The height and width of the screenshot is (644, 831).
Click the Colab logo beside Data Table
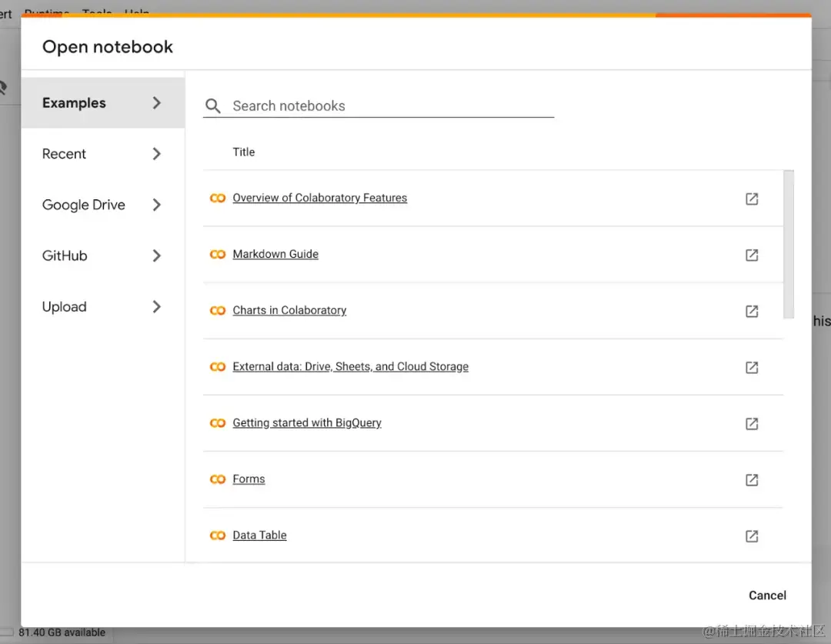[x=218, y=536]
